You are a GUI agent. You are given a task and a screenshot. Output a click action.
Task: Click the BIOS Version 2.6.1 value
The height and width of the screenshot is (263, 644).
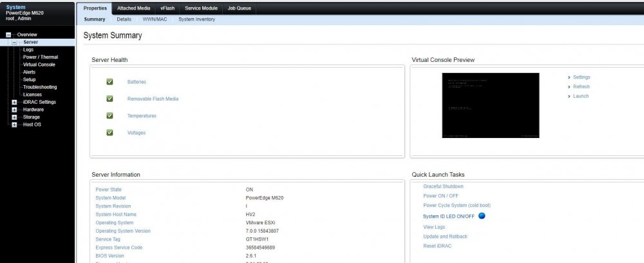tap(251, 256)
